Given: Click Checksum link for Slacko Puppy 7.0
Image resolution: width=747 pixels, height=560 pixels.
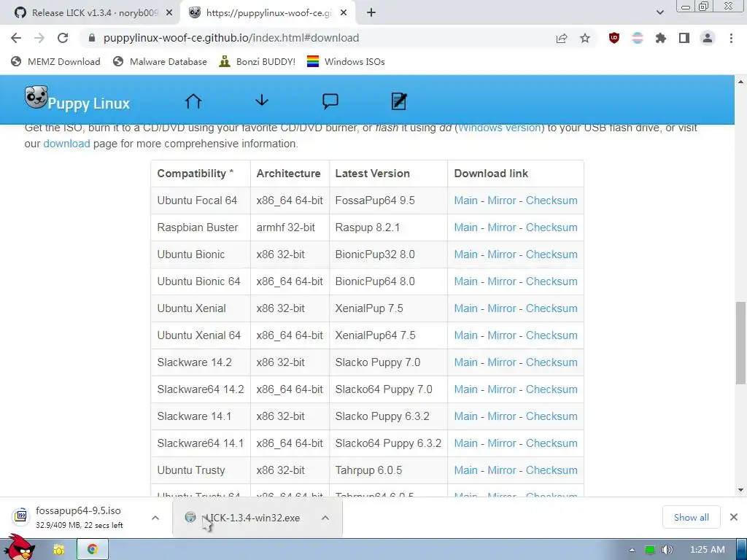Looking at the screenshot, I should click(551, 362).
